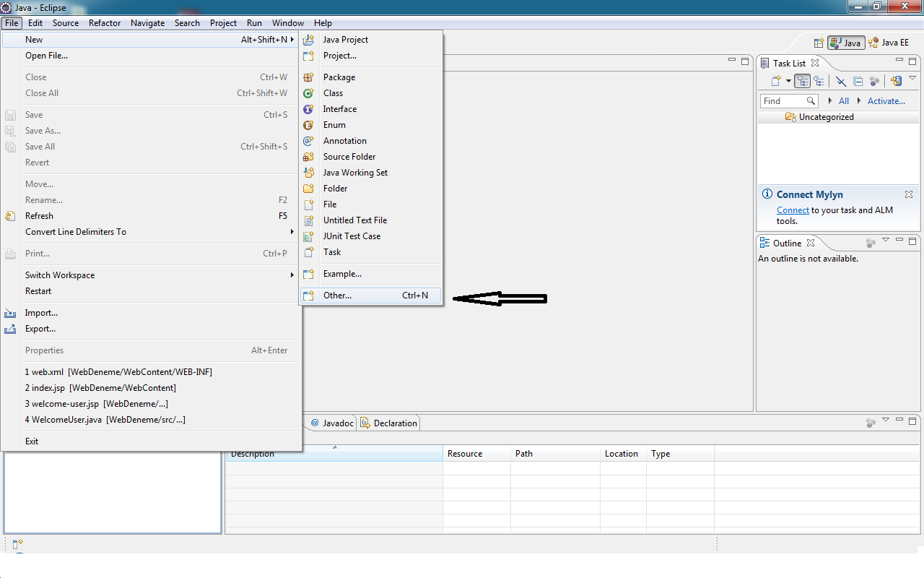
Task: Open the working set arrow beside All
Action: (x=830, y=101)
